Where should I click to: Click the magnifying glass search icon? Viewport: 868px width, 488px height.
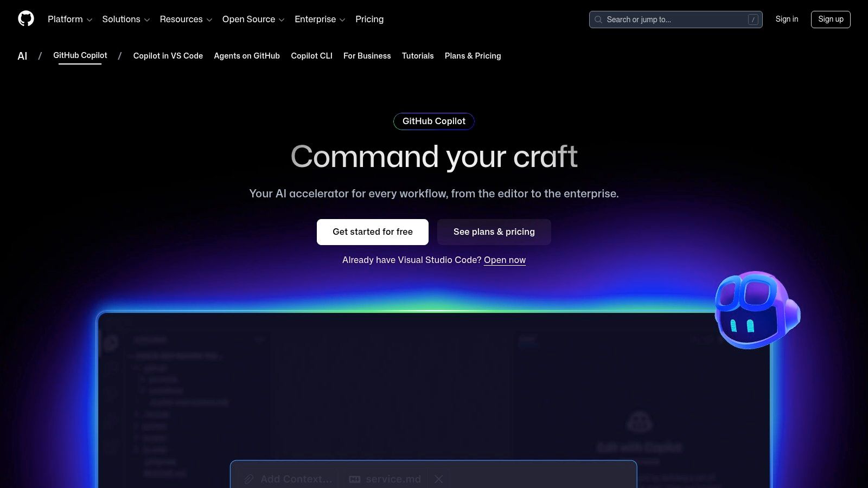pyautogui.click(x=598, y=20)
